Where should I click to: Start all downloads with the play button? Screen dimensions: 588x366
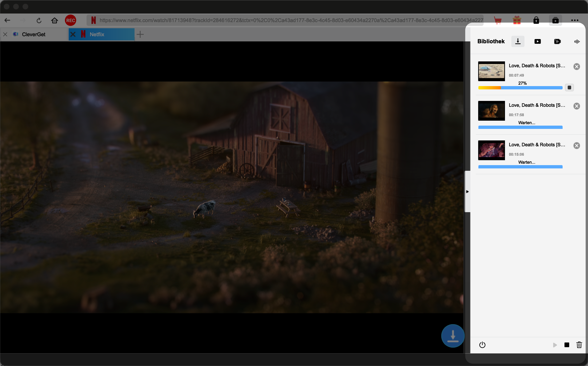coord(555,345)
